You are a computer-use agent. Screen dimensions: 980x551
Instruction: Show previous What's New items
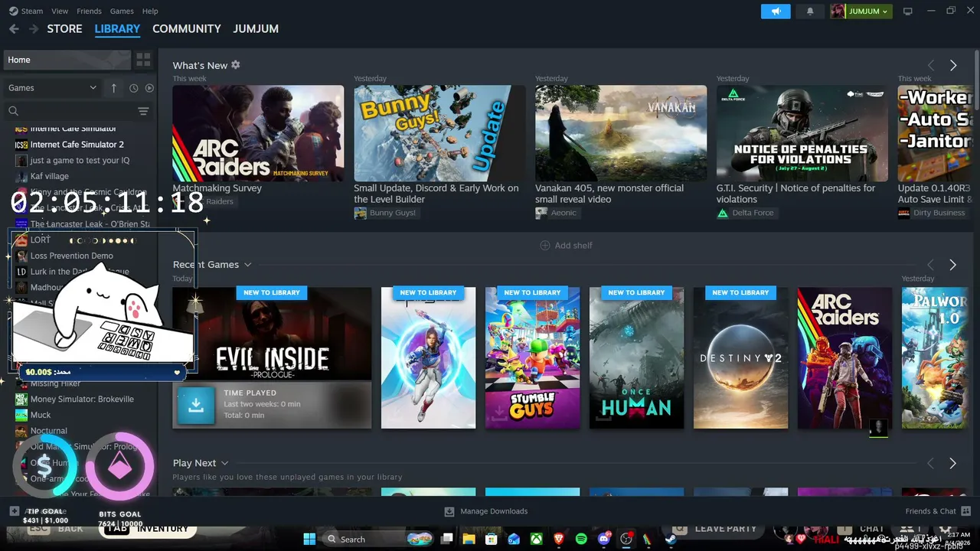(x=931, y=66)
